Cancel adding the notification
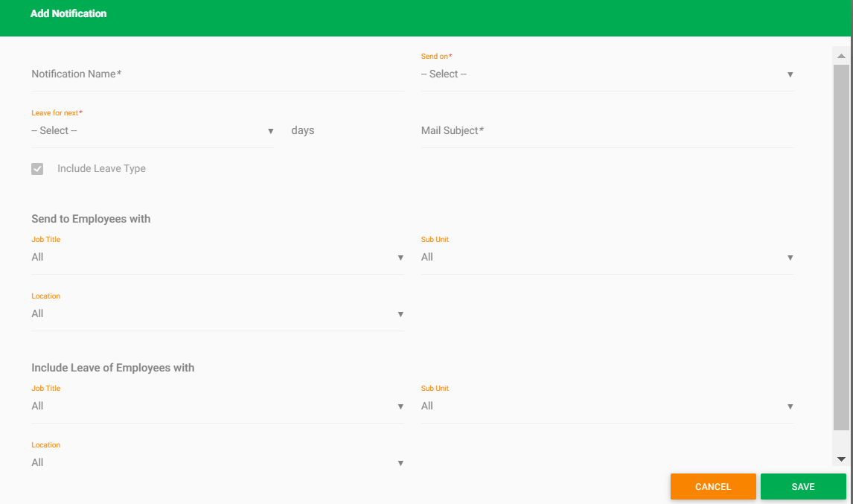This screenshot has height=504, width=853. 712,487
